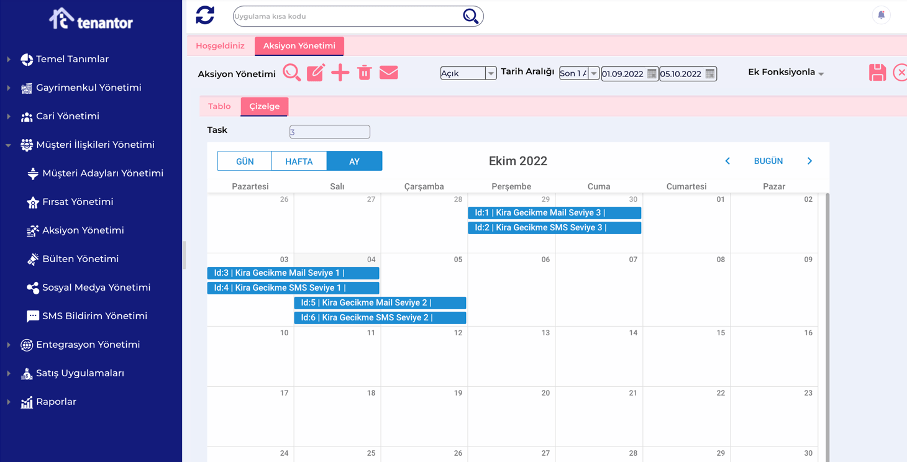Viewport: 908px width, 462px height.
Task: Click the search icon in the Aksiyon Yönetimi toolbar
Action: point(292,72)
